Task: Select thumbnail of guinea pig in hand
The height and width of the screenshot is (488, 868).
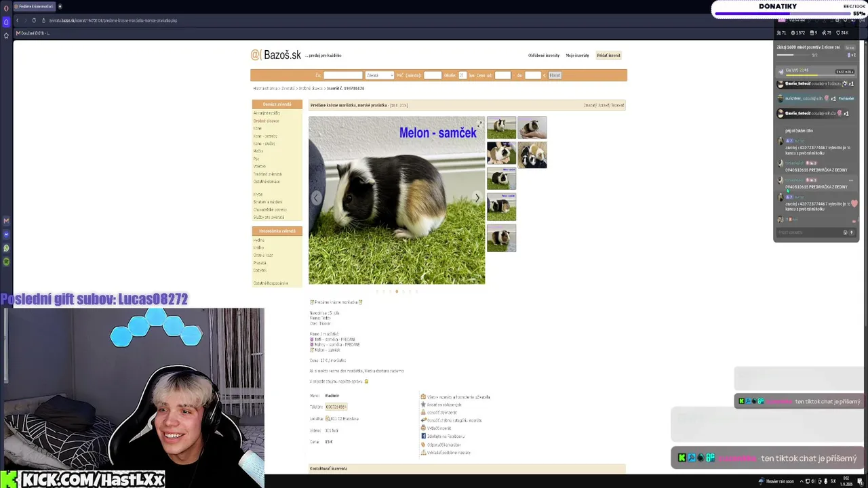Action: point(532,127)
